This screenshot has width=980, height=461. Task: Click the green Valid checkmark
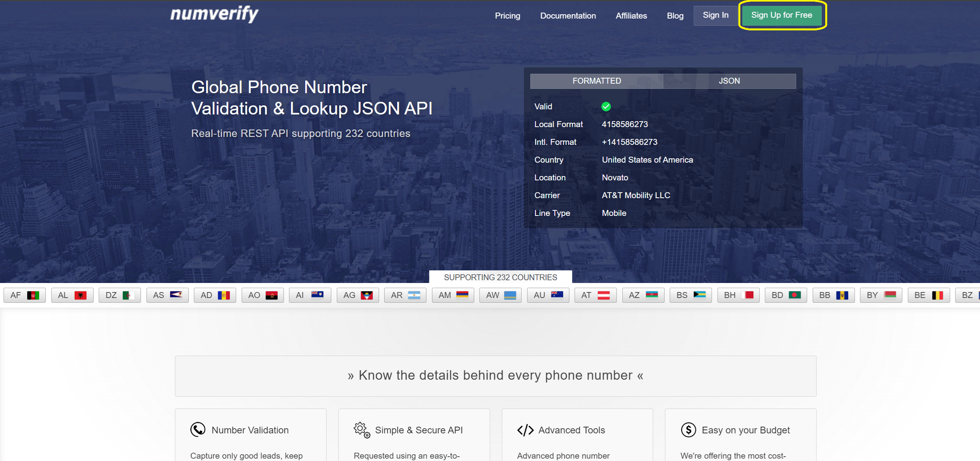606,106
